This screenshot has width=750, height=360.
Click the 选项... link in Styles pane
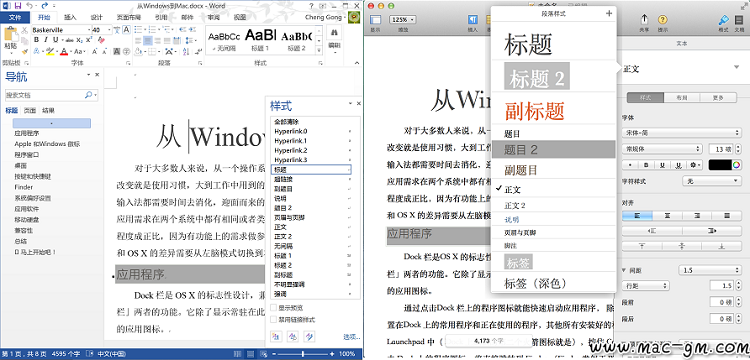click(351, 337)
